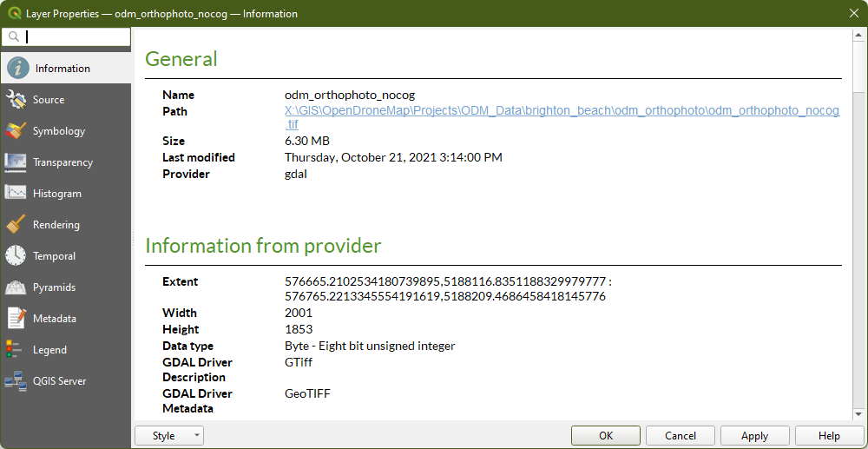Screen dimensions: 868x449
Task: Click the scrollbar up arrow
Action: pos(858,35)
